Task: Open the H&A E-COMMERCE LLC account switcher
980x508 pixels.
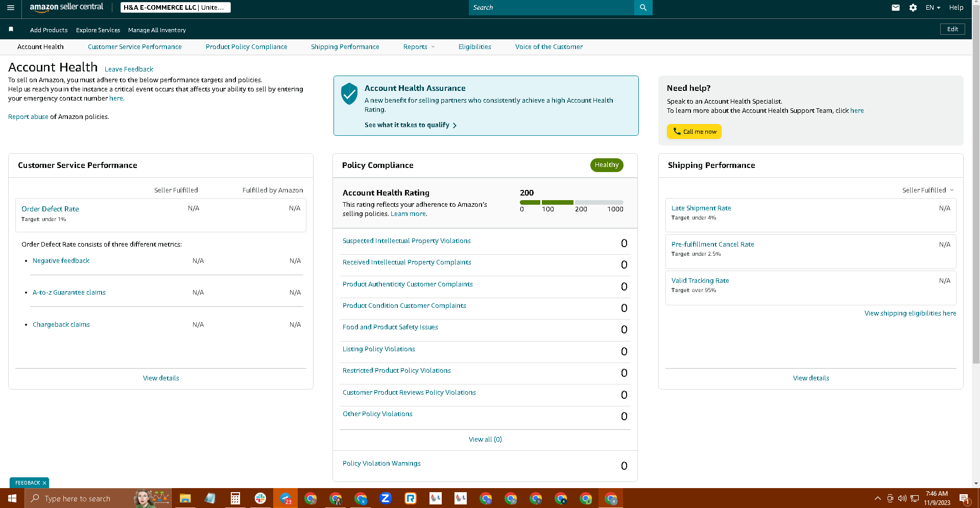Action: tap(176, 8)
